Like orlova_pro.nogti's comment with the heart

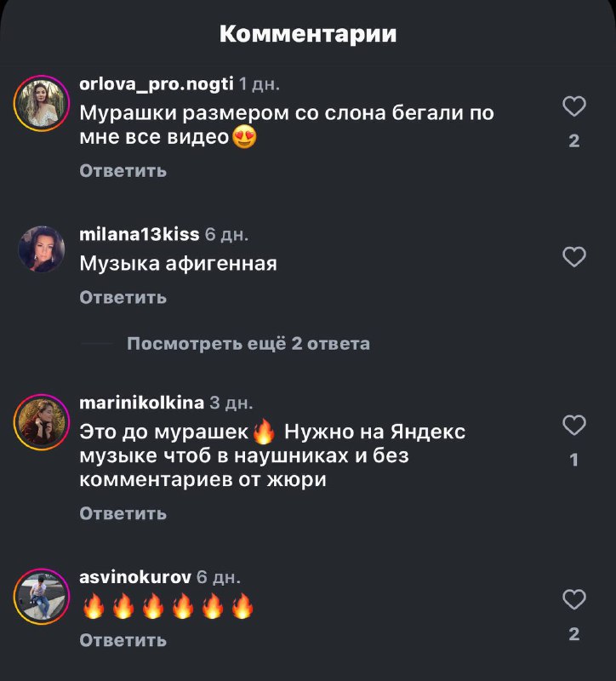click(574, 106)
